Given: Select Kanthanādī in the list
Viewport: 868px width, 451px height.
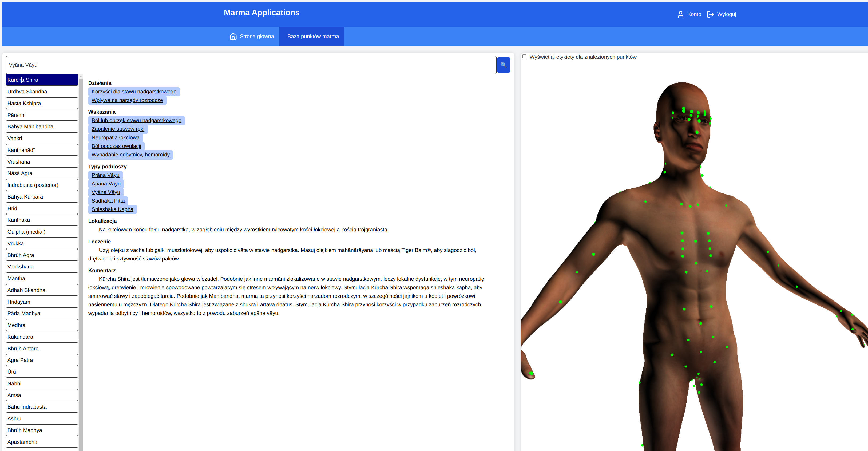Looking at the screenshot, I should coord(42,150).
